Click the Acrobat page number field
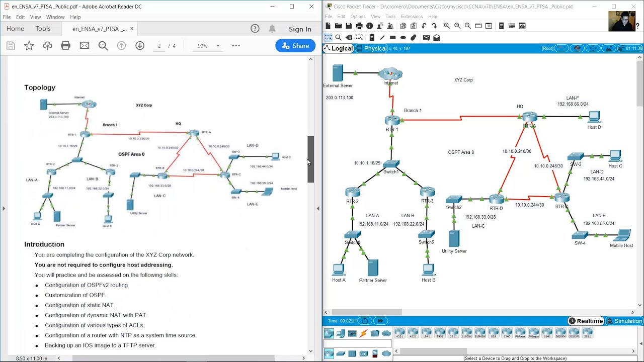The height and width of the screenshot is (362, 644). click(x=159, y=46)
